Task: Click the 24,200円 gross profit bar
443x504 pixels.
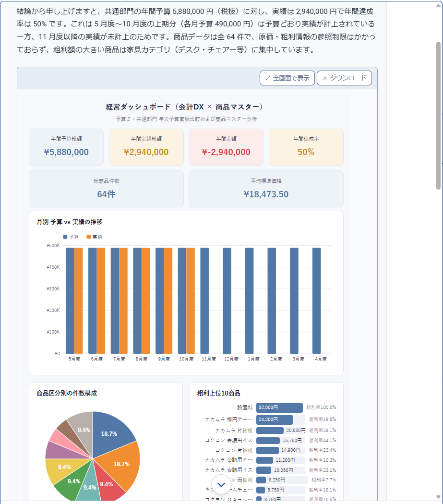Action: tap(275, 420)
